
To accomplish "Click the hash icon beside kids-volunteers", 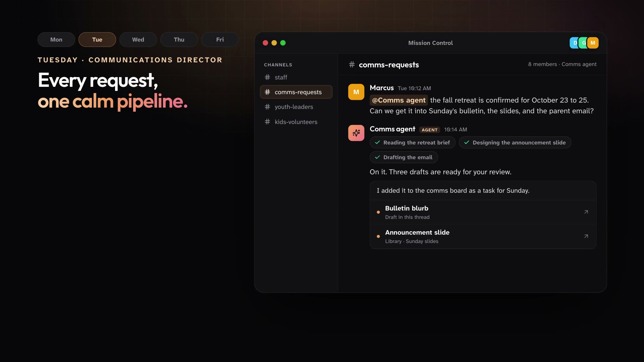I will [267, 122].
